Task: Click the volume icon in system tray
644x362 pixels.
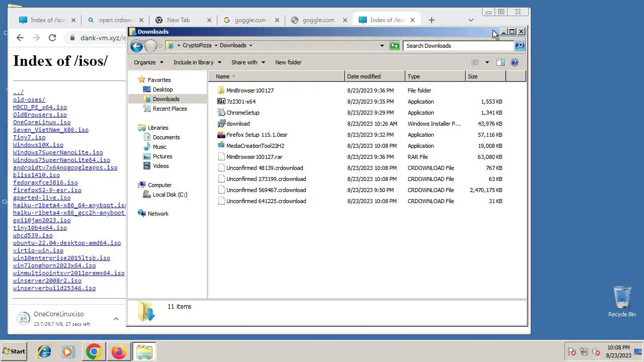Action: 596,352
